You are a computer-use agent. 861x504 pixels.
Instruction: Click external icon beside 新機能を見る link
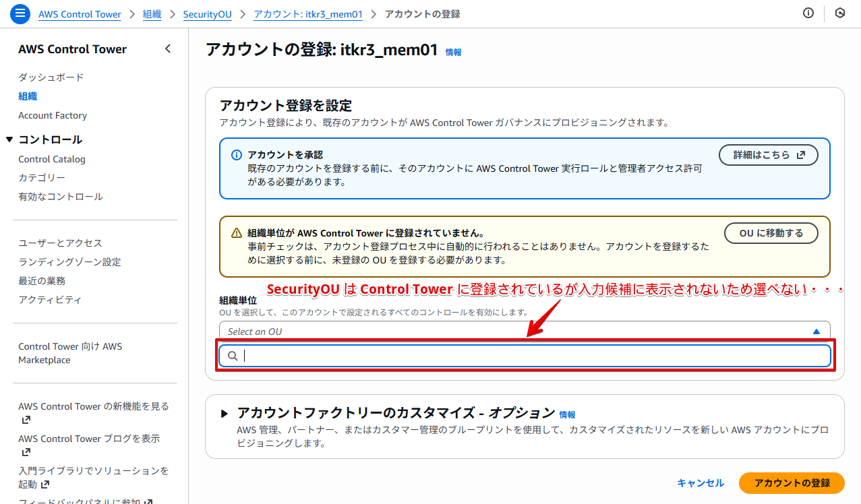(26, 420)
